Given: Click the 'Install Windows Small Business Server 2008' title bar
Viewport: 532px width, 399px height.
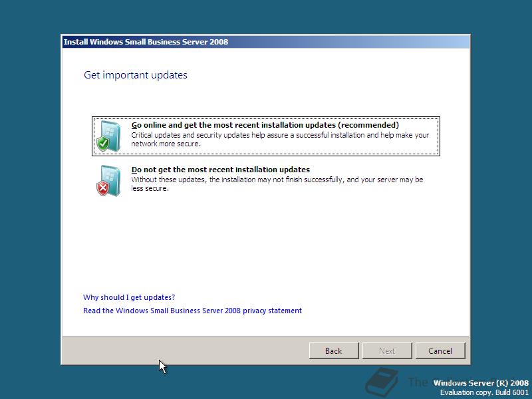Looking at the screenshot, I should 265,42.
